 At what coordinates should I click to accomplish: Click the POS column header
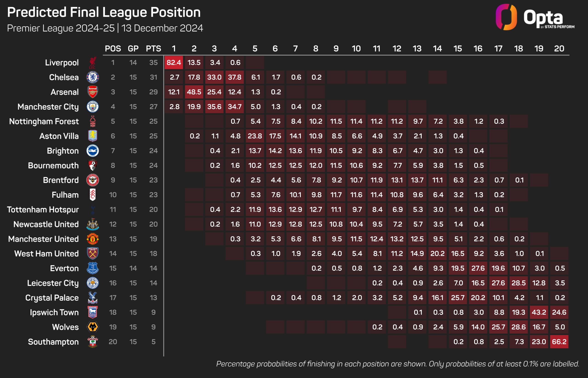(113, 49)
